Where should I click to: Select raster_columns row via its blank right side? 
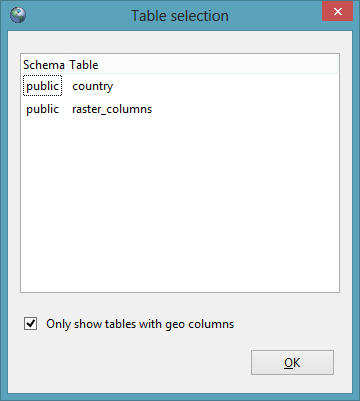click(245, 109)
